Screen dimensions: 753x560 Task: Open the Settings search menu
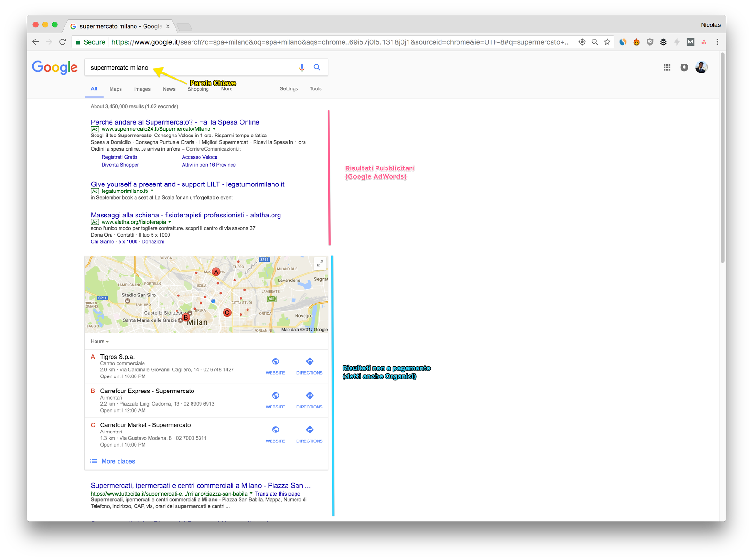[289, 88]
